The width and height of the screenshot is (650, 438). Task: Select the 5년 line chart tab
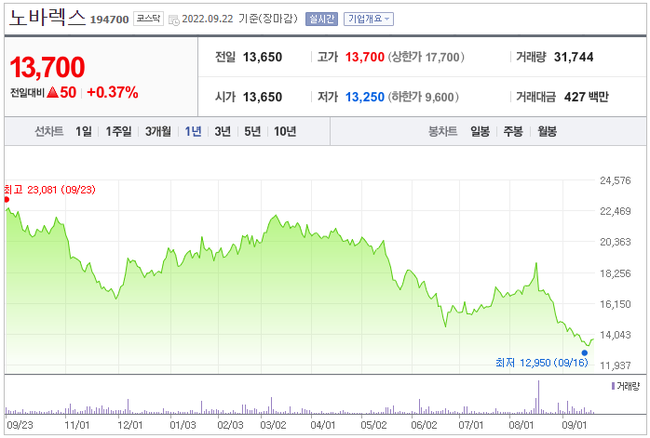(x=252, y=131)
